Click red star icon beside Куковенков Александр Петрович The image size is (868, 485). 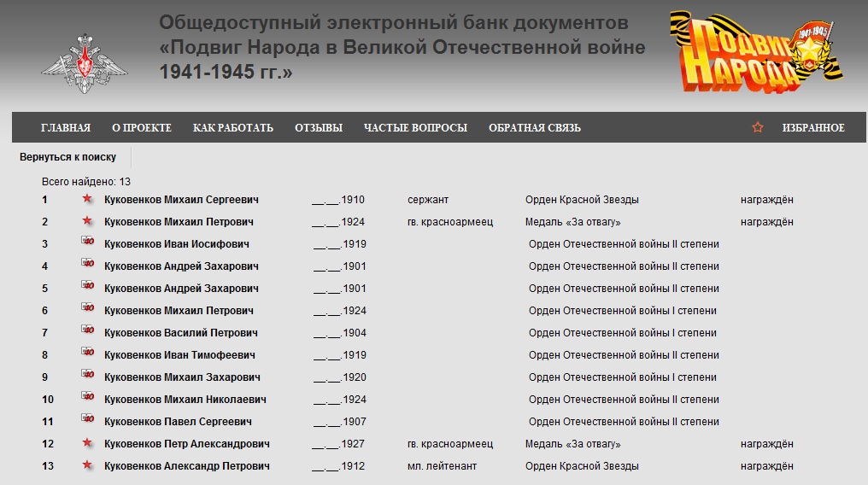86,465
